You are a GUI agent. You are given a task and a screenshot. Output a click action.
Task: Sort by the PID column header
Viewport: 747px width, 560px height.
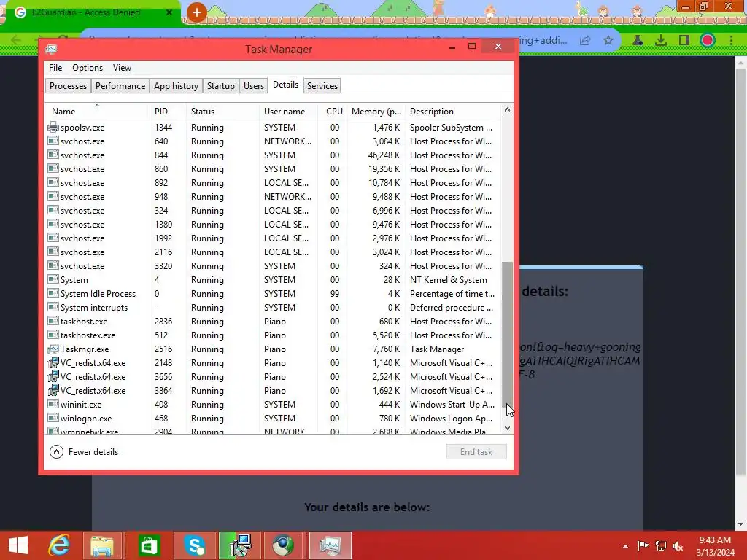(x=168, y=112)
